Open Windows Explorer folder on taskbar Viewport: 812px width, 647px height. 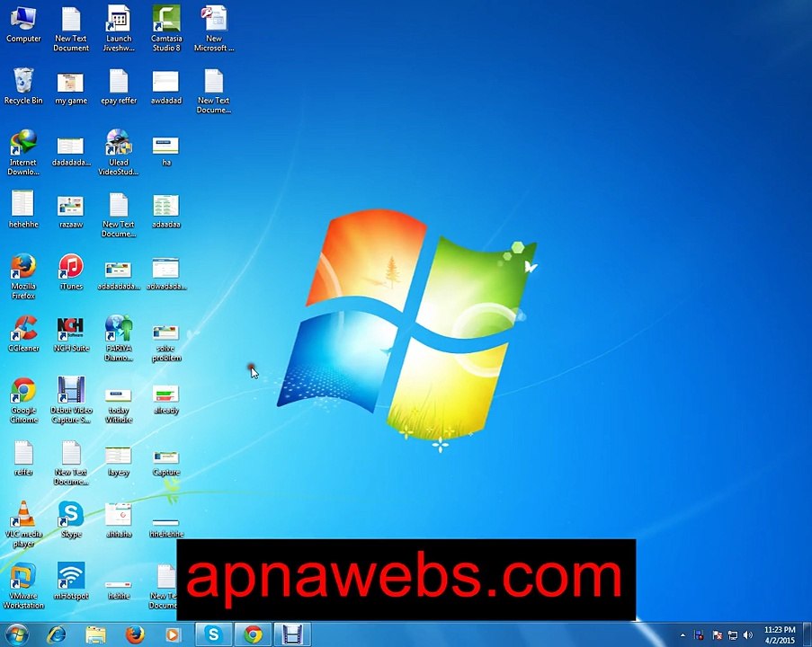96,634
